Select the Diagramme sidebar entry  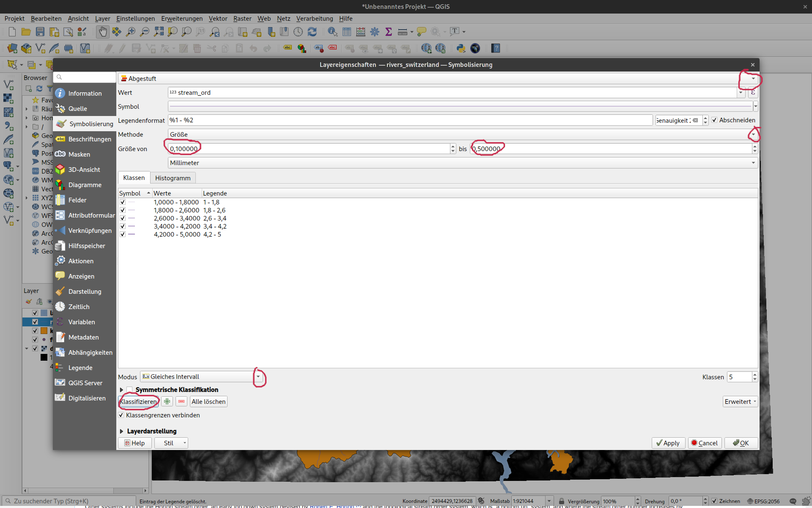pyautogui.click(x=85, y=185)
